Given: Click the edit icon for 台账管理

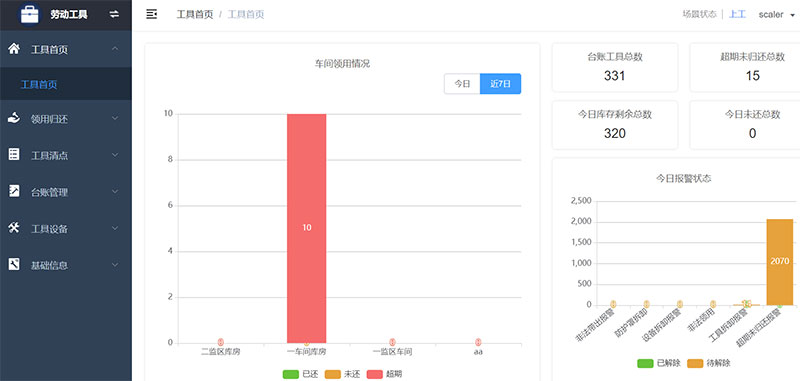Looking at the screenshot, I should point(14,191).
